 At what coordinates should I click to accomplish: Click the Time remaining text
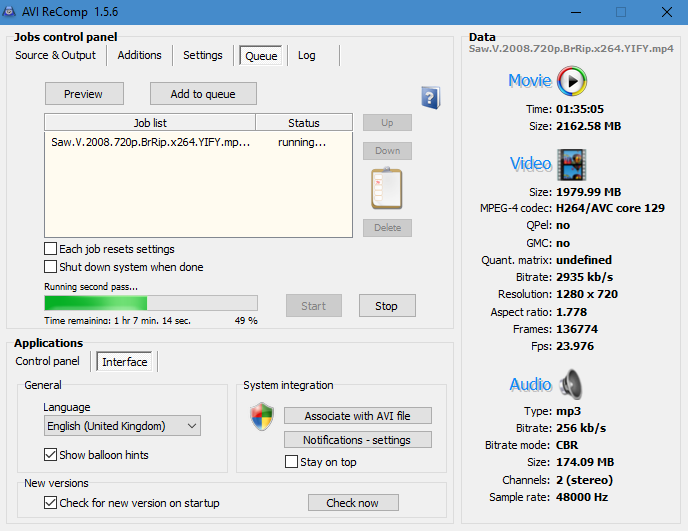pyautogui.click(x=117, y=320)
